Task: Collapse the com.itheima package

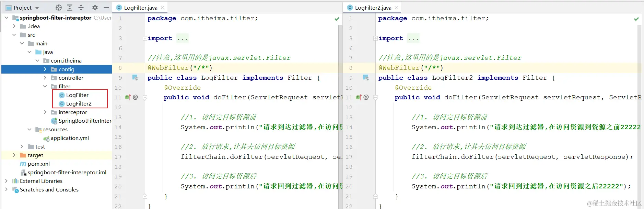Action: click(x=37, y=60)
